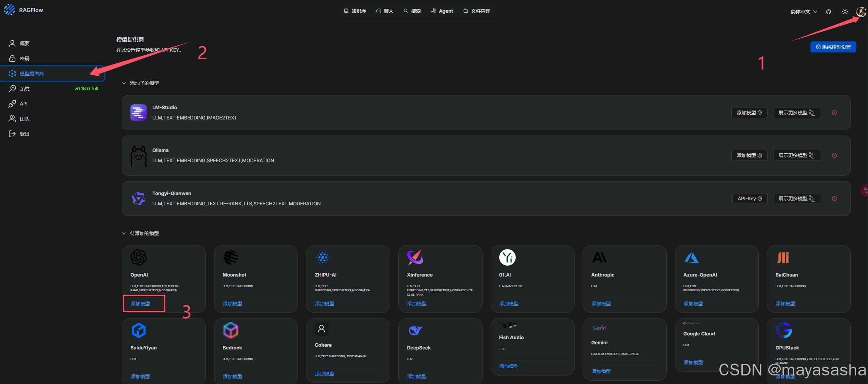The height and width of the screenshot is (384, 868).
Task: Open the GitHub icon link
Action: [829, 12]
